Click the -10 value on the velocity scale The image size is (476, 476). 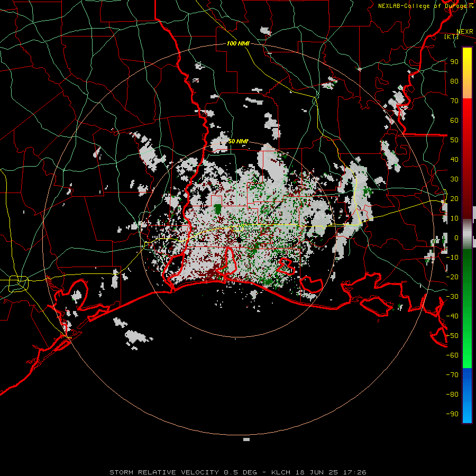point(452,258)
